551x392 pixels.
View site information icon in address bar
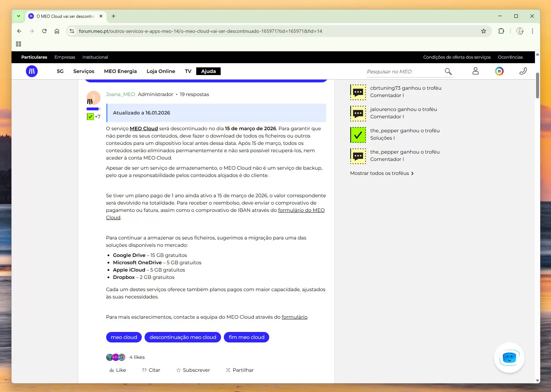(x=72, y=31)
